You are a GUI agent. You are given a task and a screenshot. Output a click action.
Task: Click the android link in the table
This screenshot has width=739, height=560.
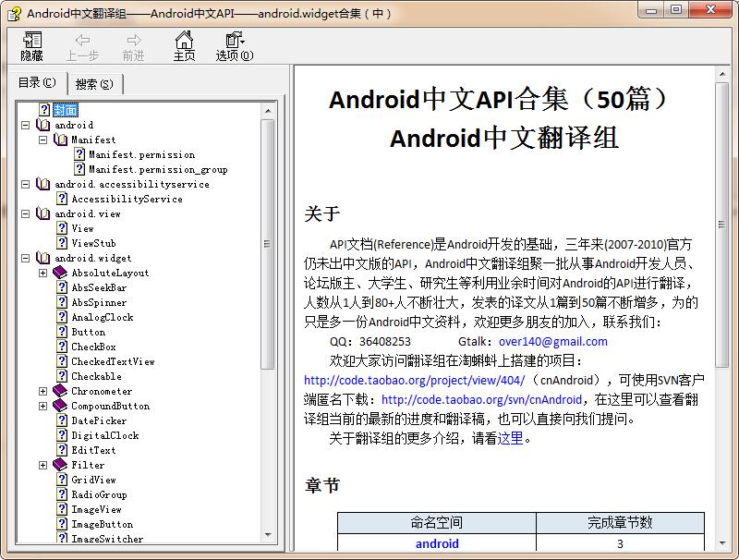click(437, 543)
